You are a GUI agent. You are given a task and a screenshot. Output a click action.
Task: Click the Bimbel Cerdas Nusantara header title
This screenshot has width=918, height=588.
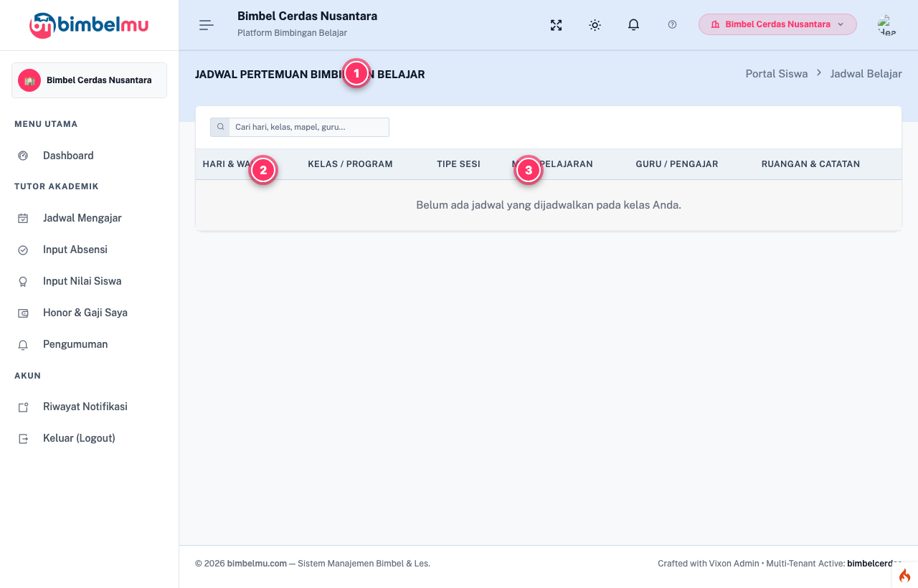(x=307, y=16)
